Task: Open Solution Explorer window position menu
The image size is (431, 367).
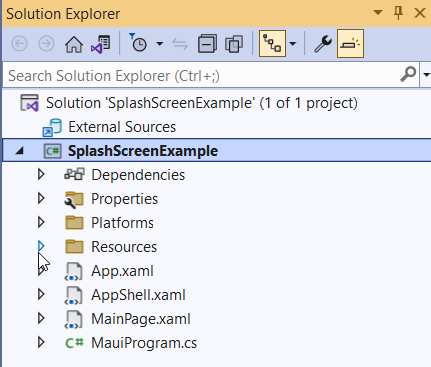Action: (378, 13)
